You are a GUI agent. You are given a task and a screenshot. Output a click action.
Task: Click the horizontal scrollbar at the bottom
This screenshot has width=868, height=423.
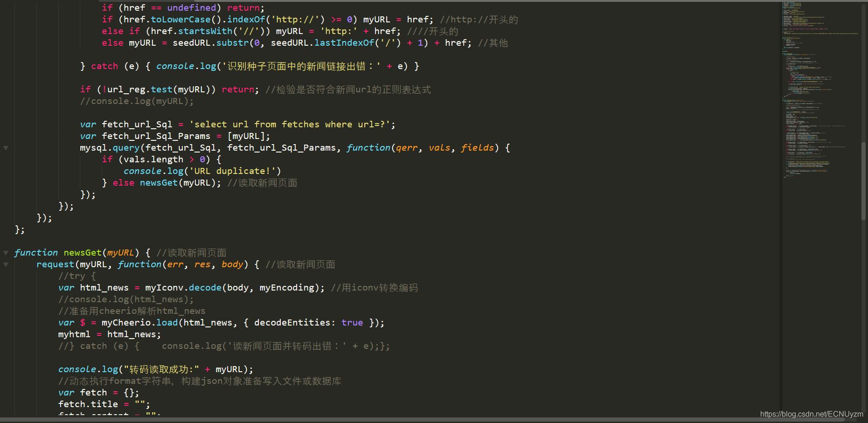pyautogui.click(x=422, y=420)
